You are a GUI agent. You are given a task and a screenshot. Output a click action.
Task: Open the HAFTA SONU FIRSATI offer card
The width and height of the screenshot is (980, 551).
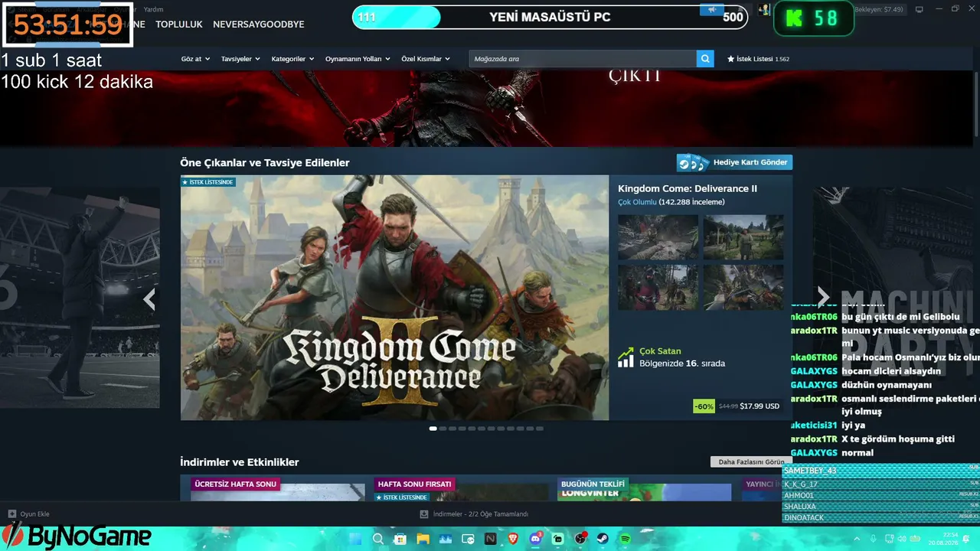coord(461,488)
